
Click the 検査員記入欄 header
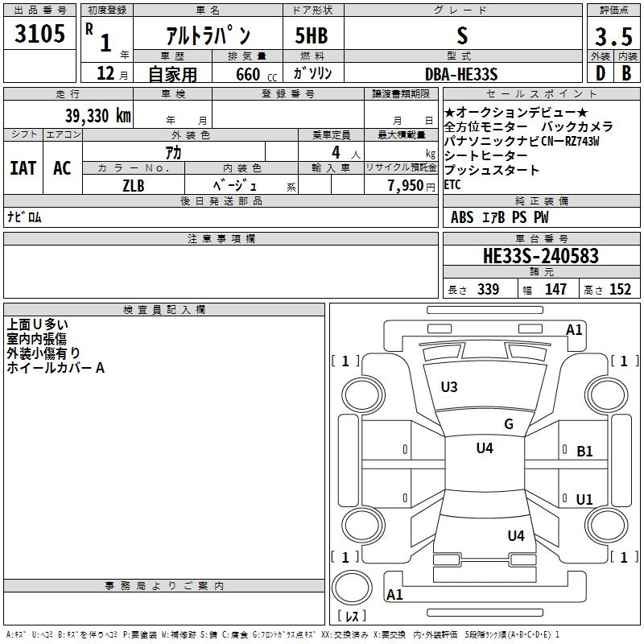164,310
